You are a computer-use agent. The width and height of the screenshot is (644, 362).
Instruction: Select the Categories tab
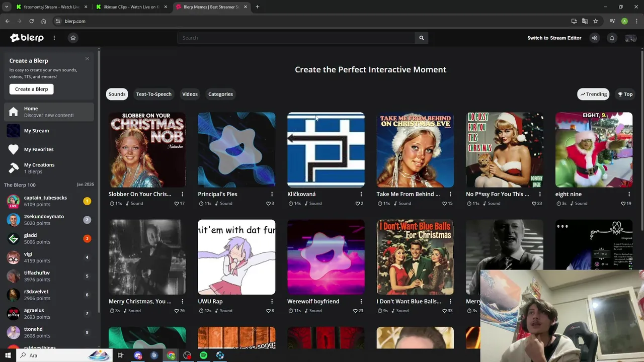[x=220, y=94]
